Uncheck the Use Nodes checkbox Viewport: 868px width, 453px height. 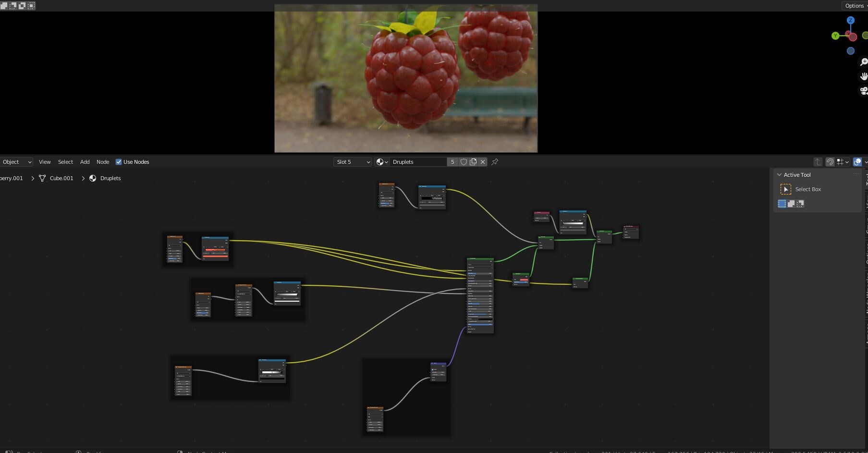[119, 162]
